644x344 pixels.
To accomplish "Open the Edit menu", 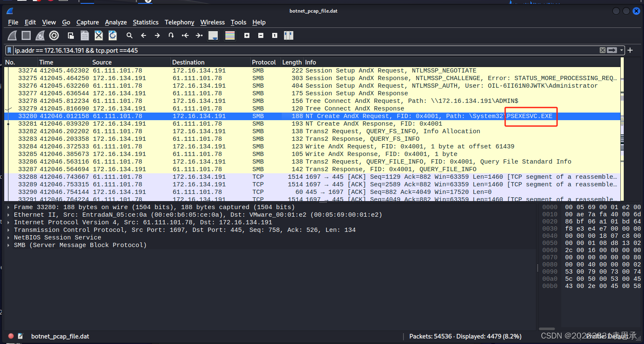I will pyautogui.click(x=30, y=22).
